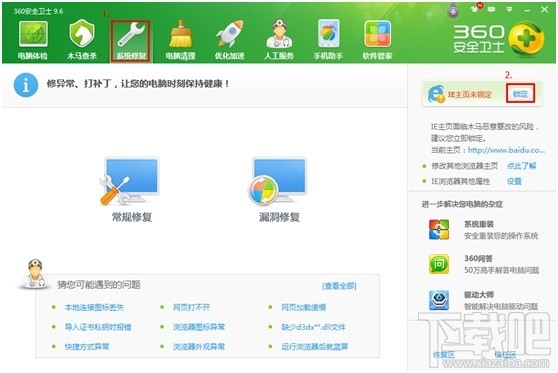Image resolution: width=558 pixels, height=373 pixels.
Task: Click the 修改其他浏览器主页 text
Action: (465, 166)
